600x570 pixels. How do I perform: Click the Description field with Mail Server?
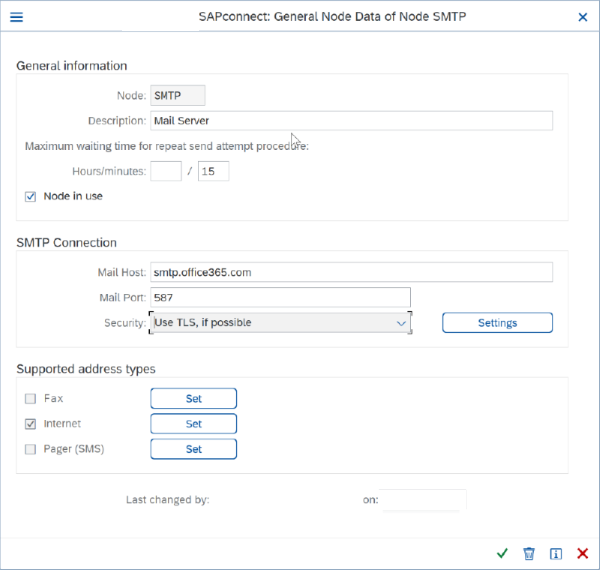pos(351,121)
